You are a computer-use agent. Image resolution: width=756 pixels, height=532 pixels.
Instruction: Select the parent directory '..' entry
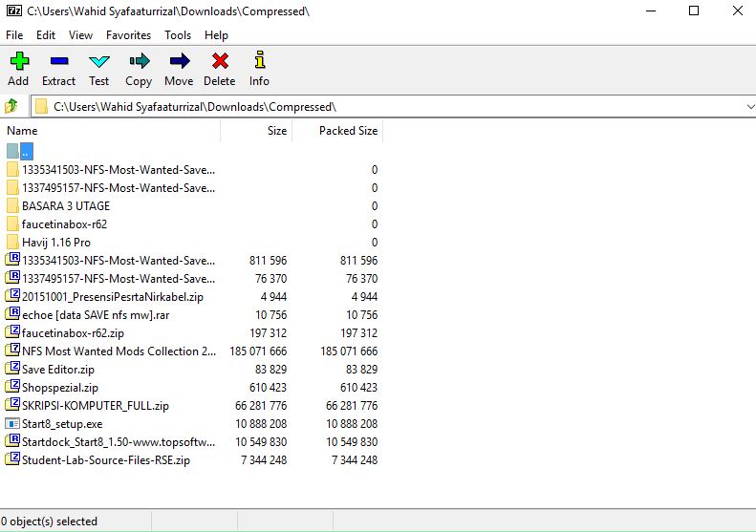tap(20, 151)
